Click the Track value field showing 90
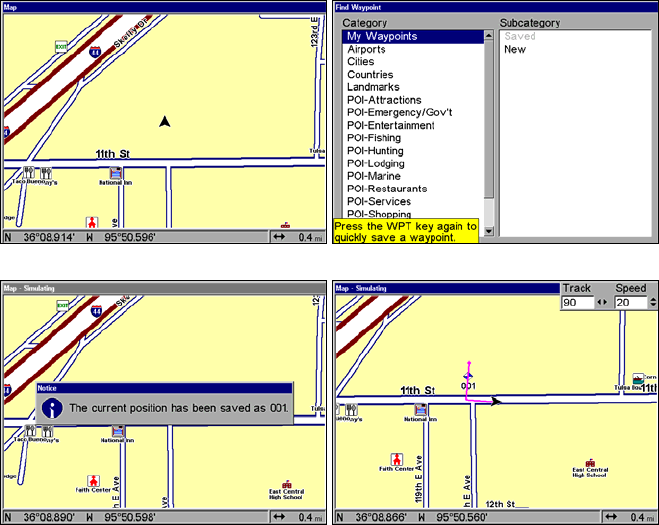This screenshot has height=525, width=659. click(x=577, y=302)
